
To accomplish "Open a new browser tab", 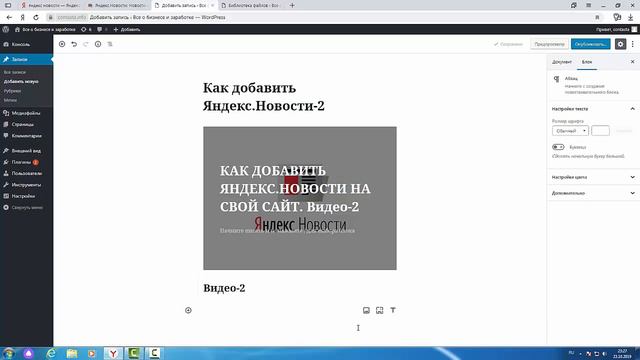I will 292,5.
